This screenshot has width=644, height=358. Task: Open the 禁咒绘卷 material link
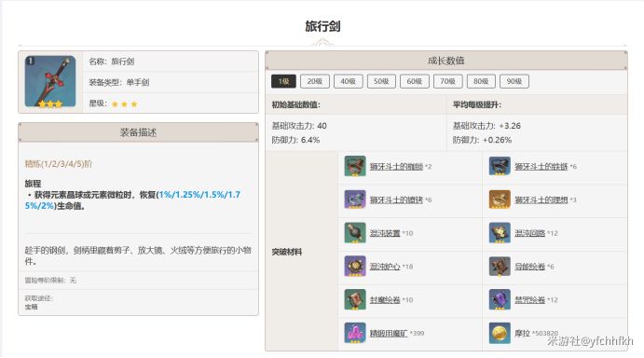(x=529, y=299)
